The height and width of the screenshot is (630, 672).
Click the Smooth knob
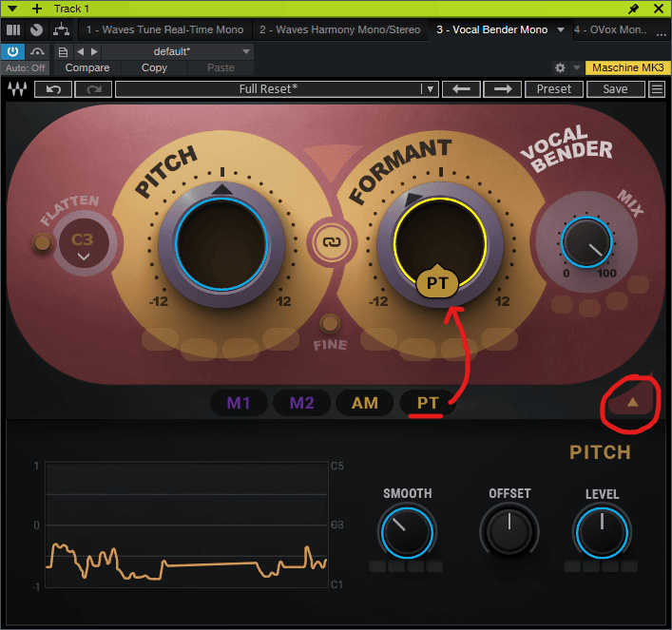pos(407,533)
